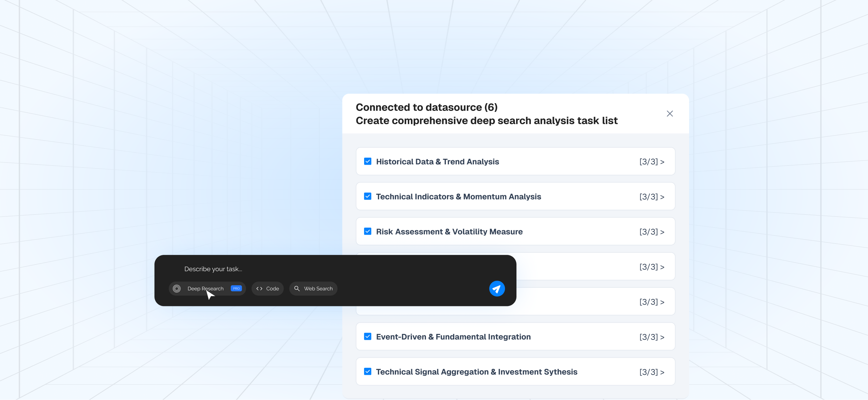Click the Web Search magnifier icon

(297, 288)
